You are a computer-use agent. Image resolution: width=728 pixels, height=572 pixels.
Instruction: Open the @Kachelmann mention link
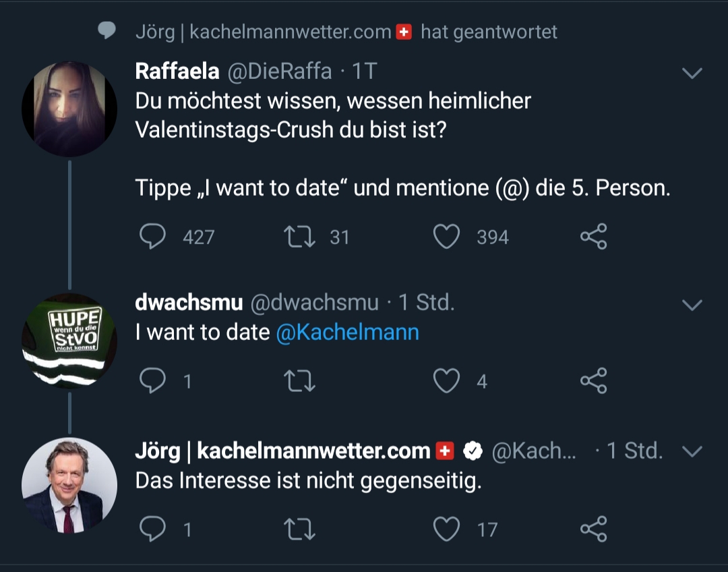pos(347,333)
